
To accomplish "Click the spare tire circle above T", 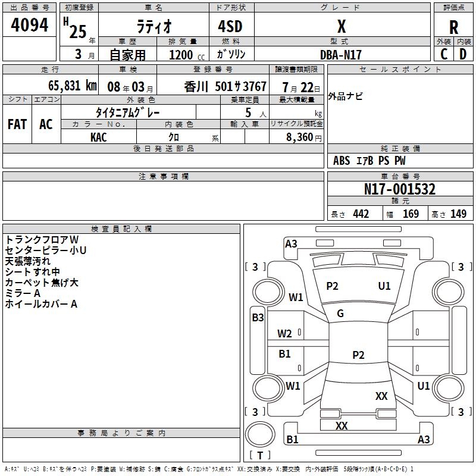I will 260,434.
